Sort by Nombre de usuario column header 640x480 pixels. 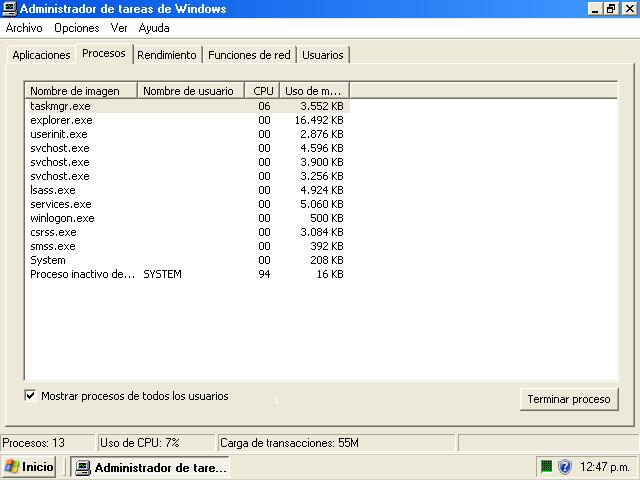tap(191, 91)
